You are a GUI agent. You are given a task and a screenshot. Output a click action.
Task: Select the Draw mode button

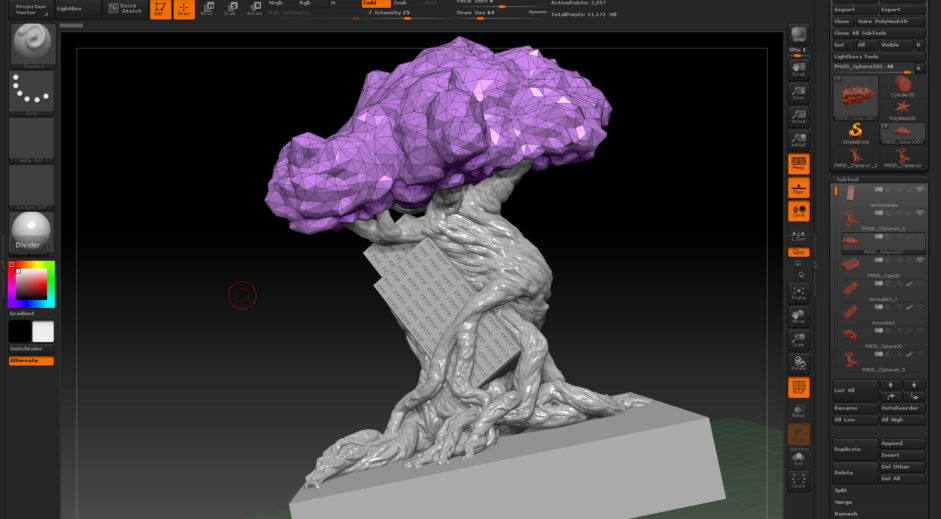tap(184, 10)
